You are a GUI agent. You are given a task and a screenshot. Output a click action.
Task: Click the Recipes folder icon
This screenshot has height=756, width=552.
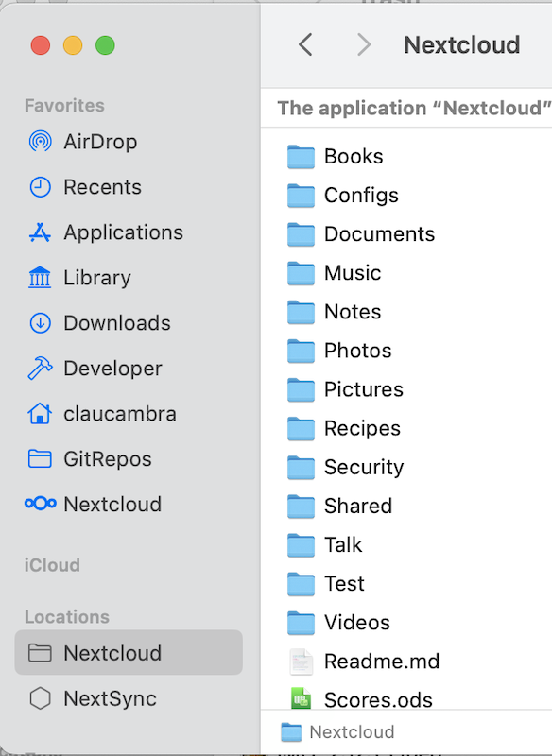click(x=301, y=429)
